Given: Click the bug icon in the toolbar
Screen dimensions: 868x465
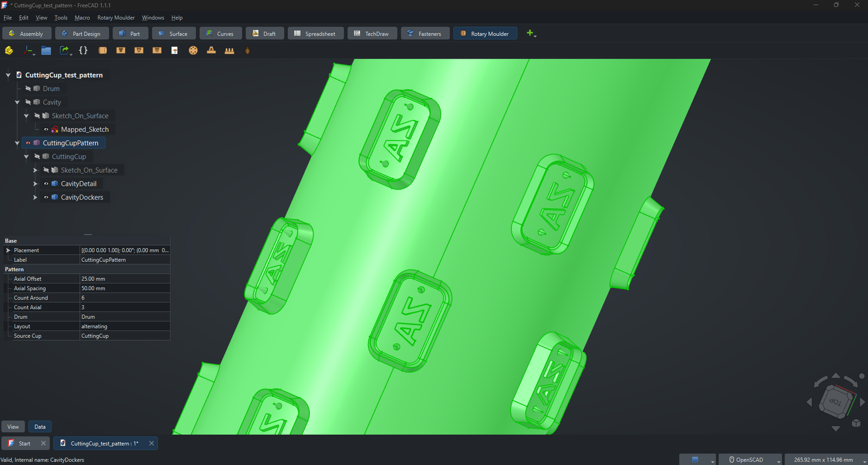Looking at the screenshot, I should 247,50.
